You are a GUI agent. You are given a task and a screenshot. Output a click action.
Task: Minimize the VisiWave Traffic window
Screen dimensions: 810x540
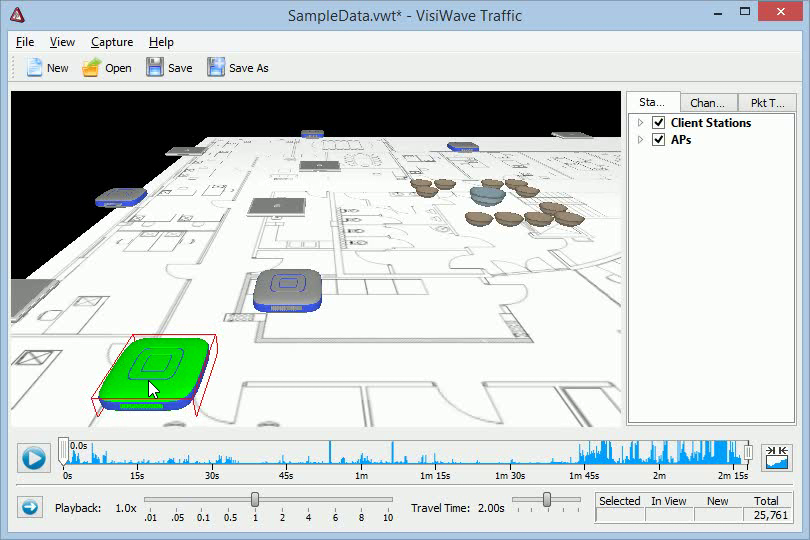(x=718, y=13)
